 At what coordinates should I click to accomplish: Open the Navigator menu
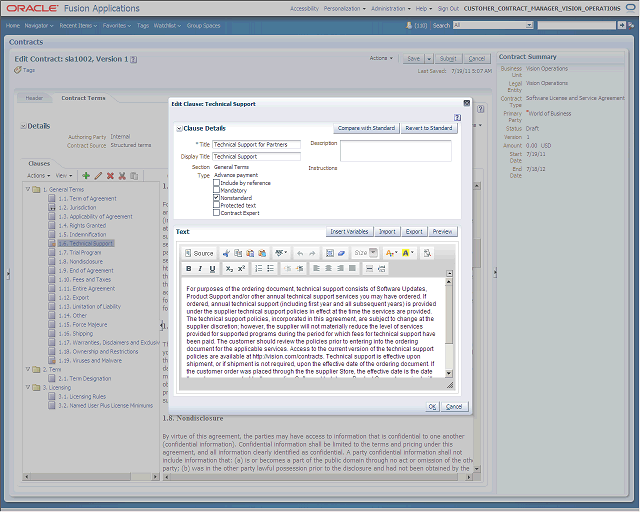[39, 26]
